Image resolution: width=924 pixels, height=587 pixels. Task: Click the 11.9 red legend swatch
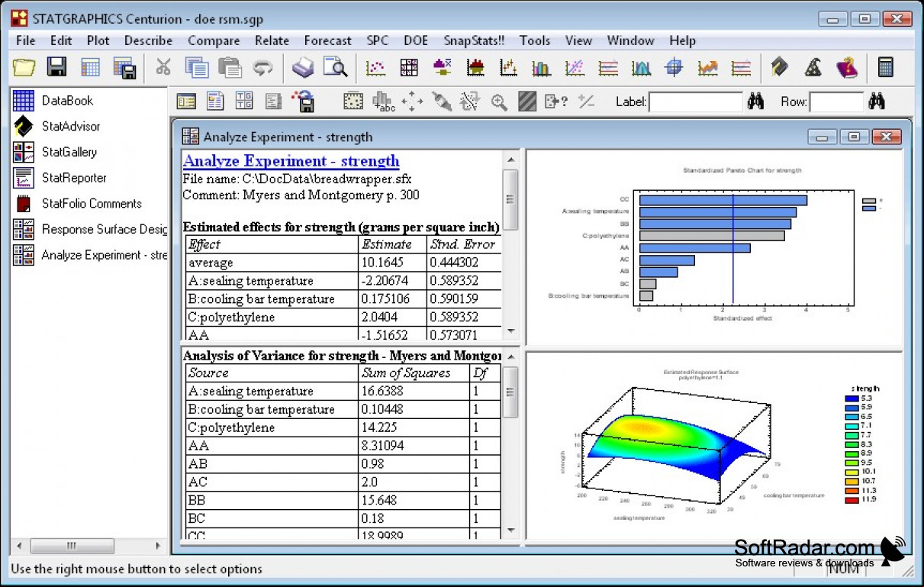click(851, 499)
